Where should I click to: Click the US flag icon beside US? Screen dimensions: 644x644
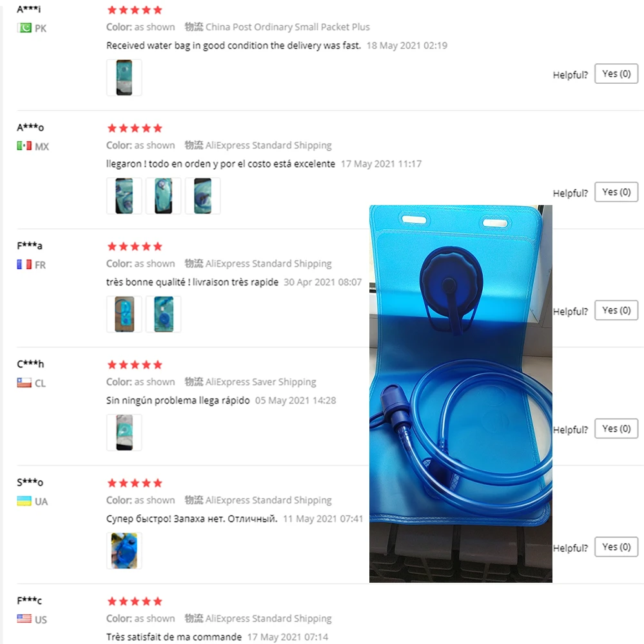[x=24, y=619]
